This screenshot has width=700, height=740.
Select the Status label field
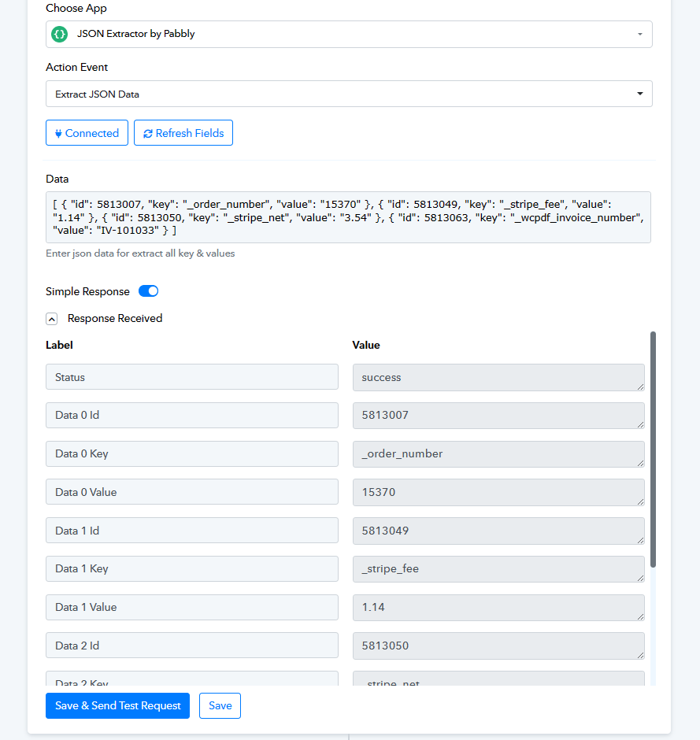coord(192,376)
